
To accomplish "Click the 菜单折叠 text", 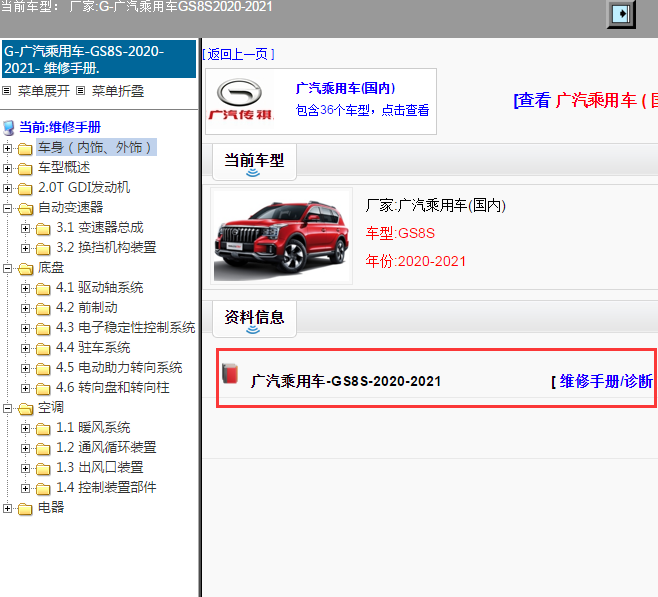I will 118,91.
